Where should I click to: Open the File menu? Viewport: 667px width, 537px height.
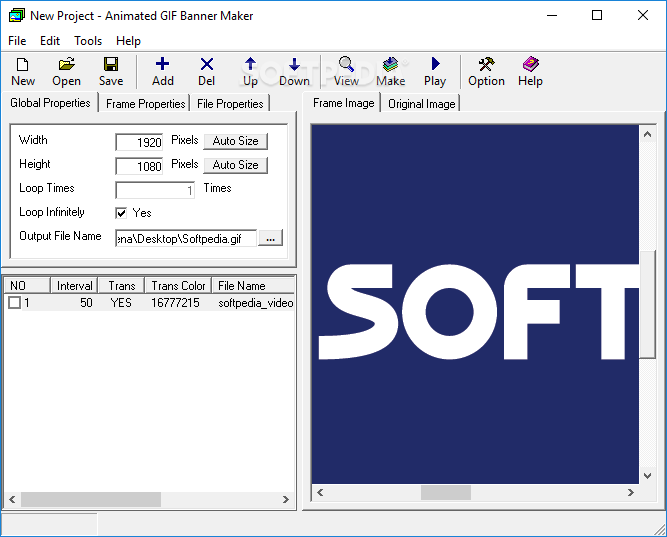[17, 41]
